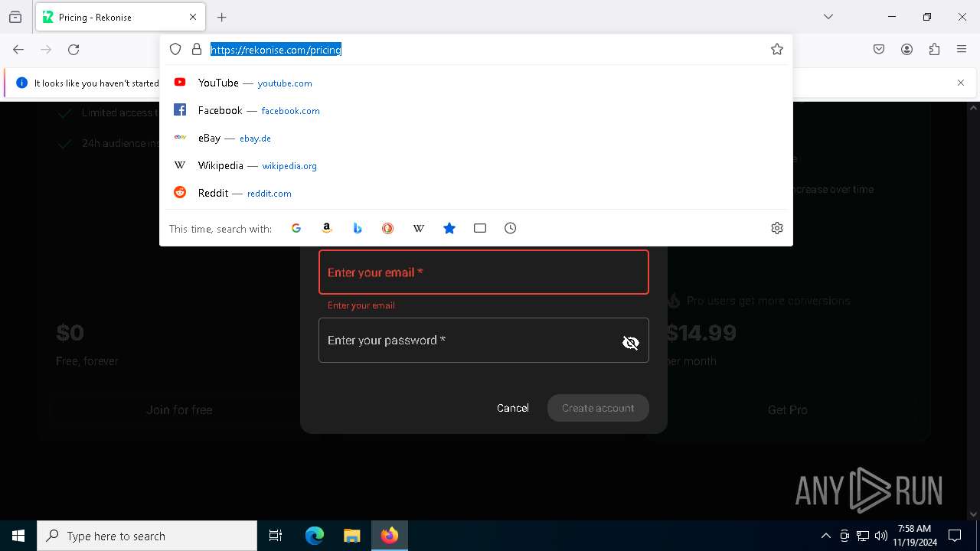Click the page scrollbar up arrow
The width and height of the screenshot is (980, 551).
point(973,108)
